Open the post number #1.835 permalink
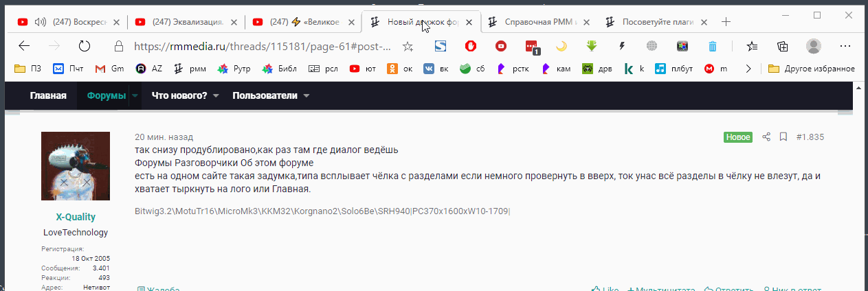This screenshot has height=291, width=868. point(810,137)
